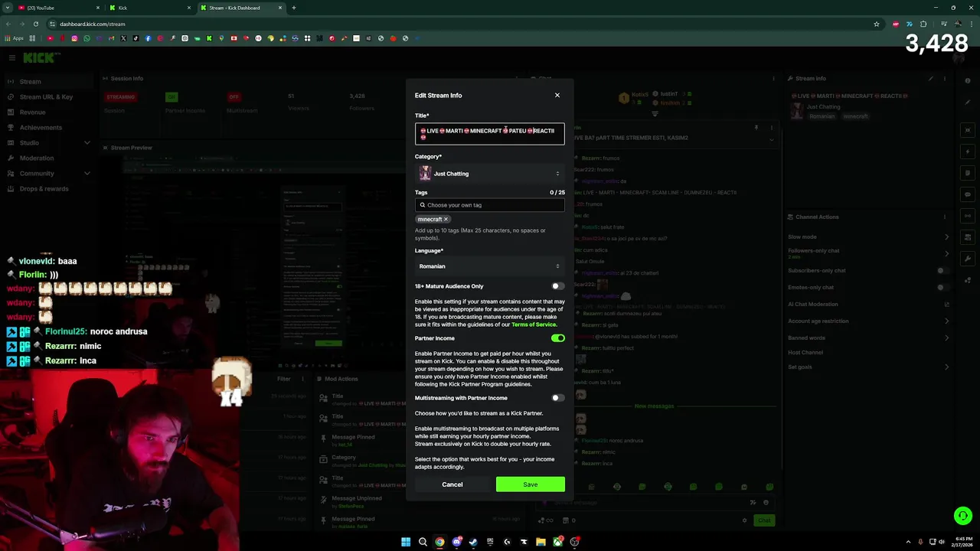This screenshot has height=551, width=980.
Task: Click the pencil icon in Stream info panel
Action: click(x=931, y=78)
